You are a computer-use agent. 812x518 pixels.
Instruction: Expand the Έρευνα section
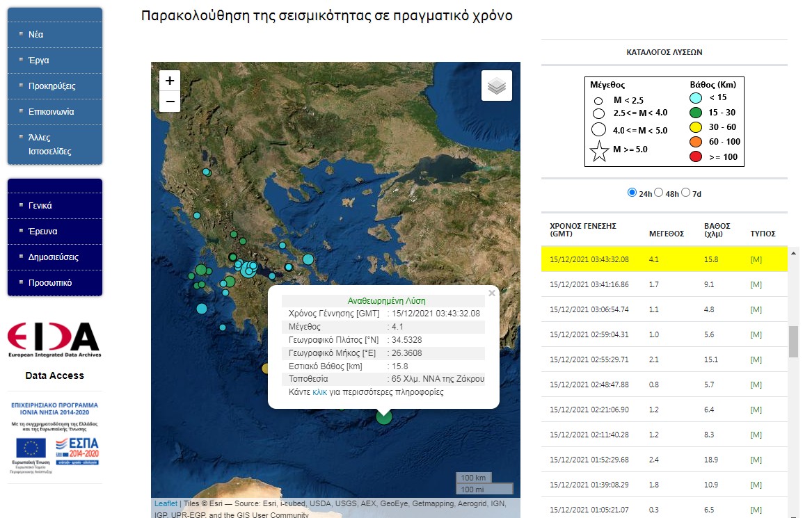pos(43,232)
